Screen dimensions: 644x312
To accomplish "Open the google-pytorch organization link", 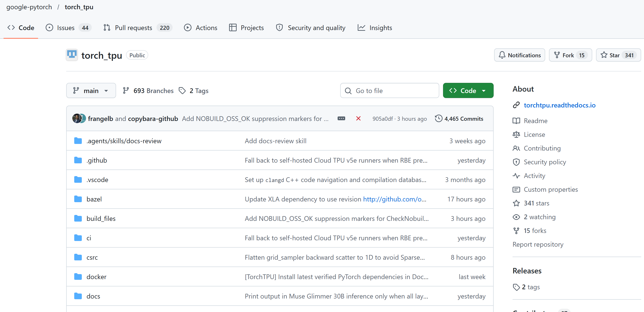I will tap(29, 7).
